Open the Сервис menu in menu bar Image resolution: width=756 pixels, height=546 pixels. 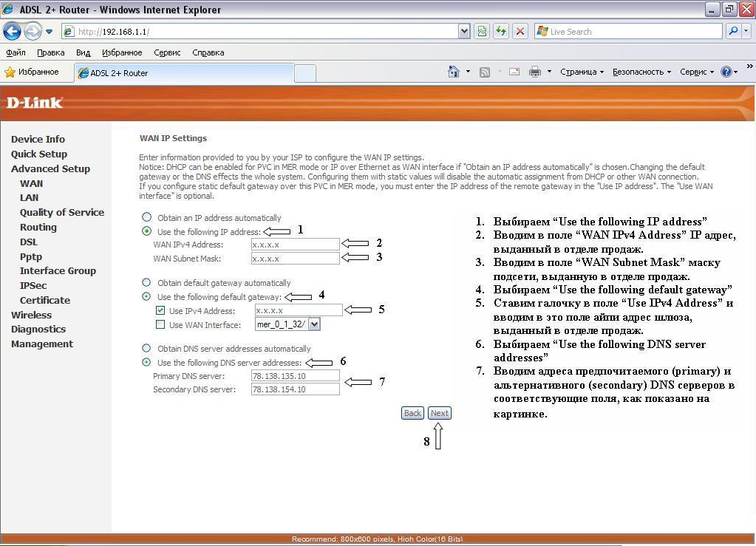167,52
